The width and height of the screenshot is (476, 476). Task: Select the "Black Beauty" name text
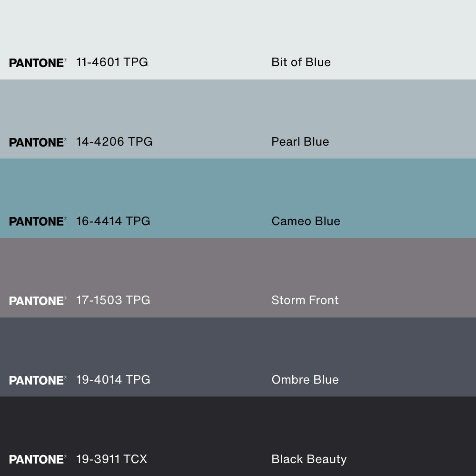309,459
